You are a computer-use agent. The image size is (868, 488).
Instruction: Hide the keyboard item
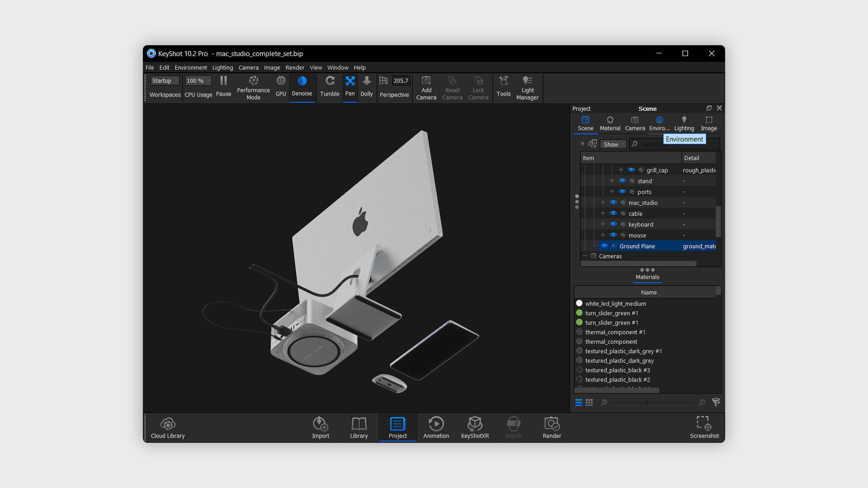coord(613,224)
